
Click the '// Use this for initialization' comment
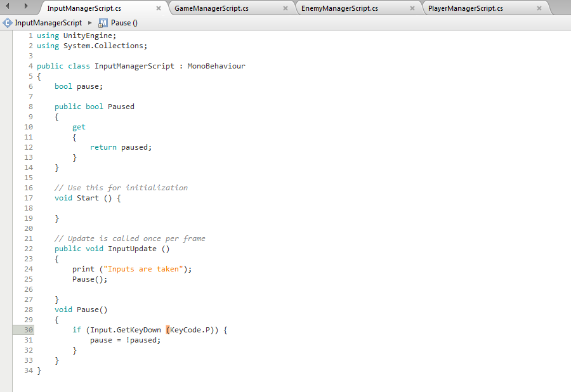121,188
